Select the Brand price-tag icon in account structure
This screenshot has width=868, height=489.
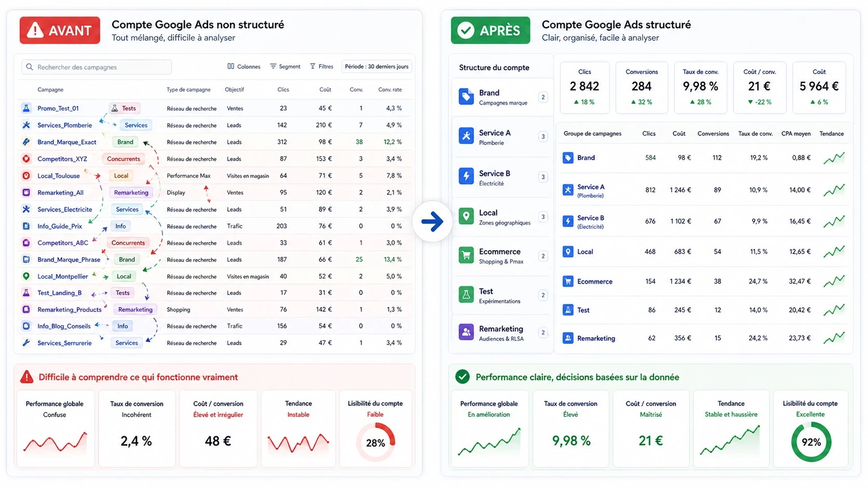point(466,96)
